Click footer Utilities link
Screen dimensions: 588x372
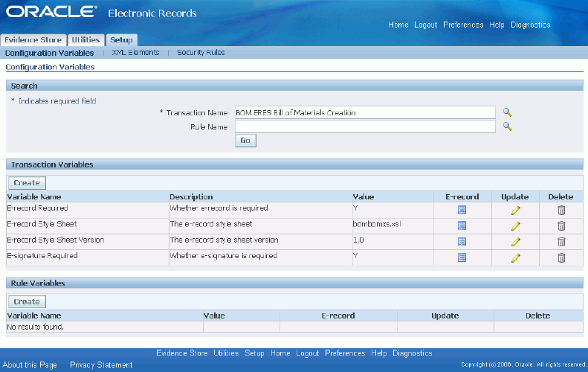pyautogui.click(x=226, y=353)
